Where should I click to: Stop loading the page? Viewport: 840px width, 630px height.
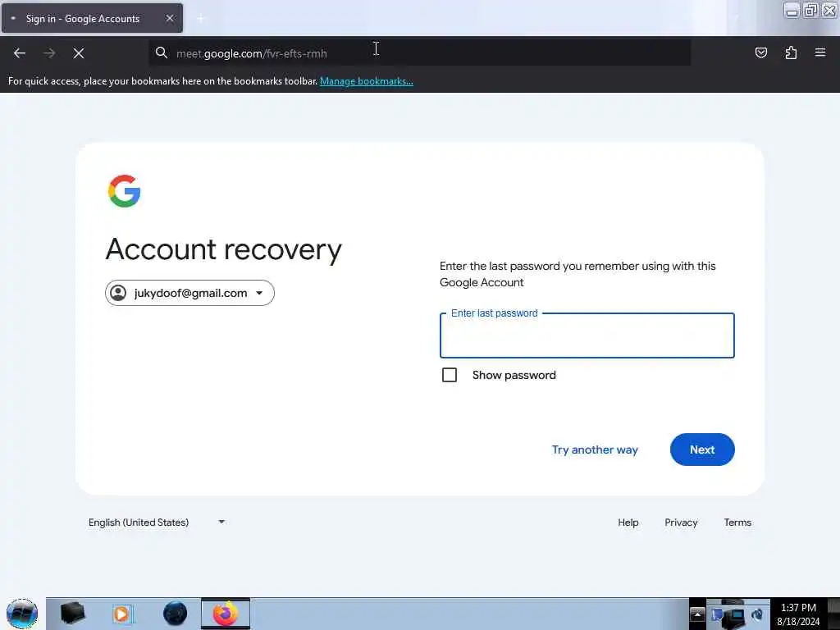79,53
